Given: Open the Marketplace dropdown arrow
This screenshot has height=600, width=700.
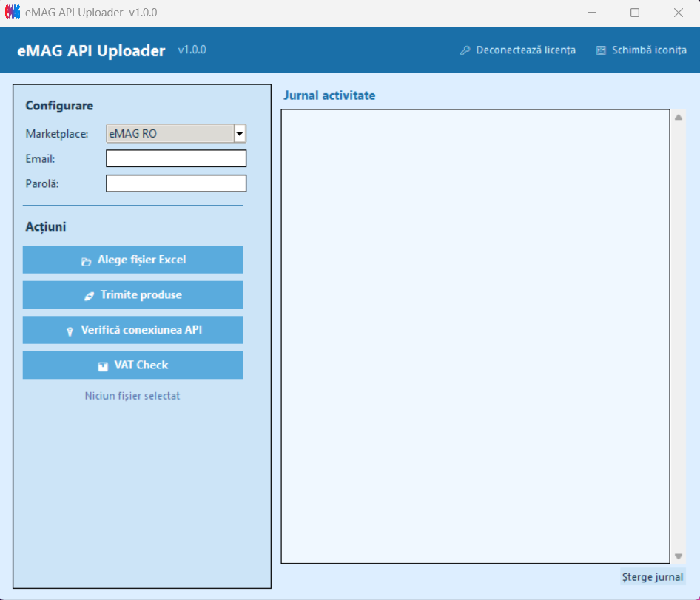Looking at the screenshot, I should tap(239, 134).
